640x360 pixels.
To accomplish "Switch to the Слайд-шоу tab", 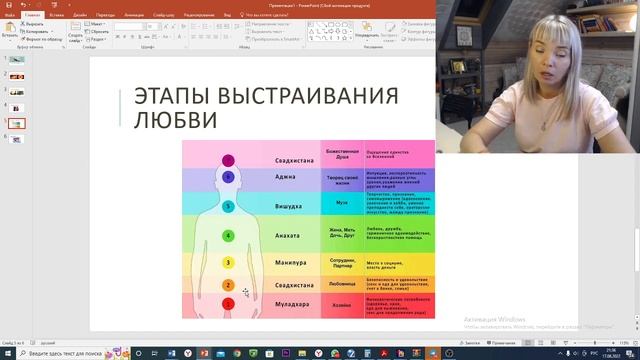I will pyautogui.click(x=164, y=15).
